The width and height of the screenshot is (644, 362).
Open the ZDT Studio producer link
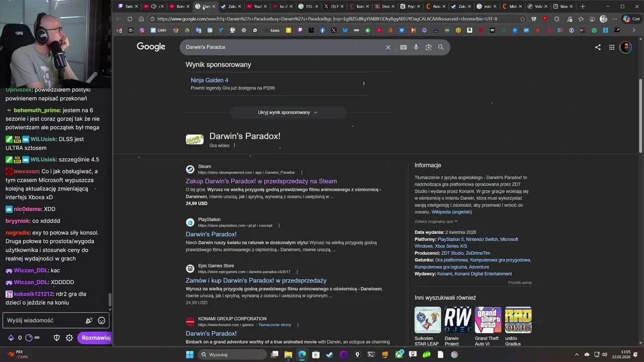click(x=452, y=253)
